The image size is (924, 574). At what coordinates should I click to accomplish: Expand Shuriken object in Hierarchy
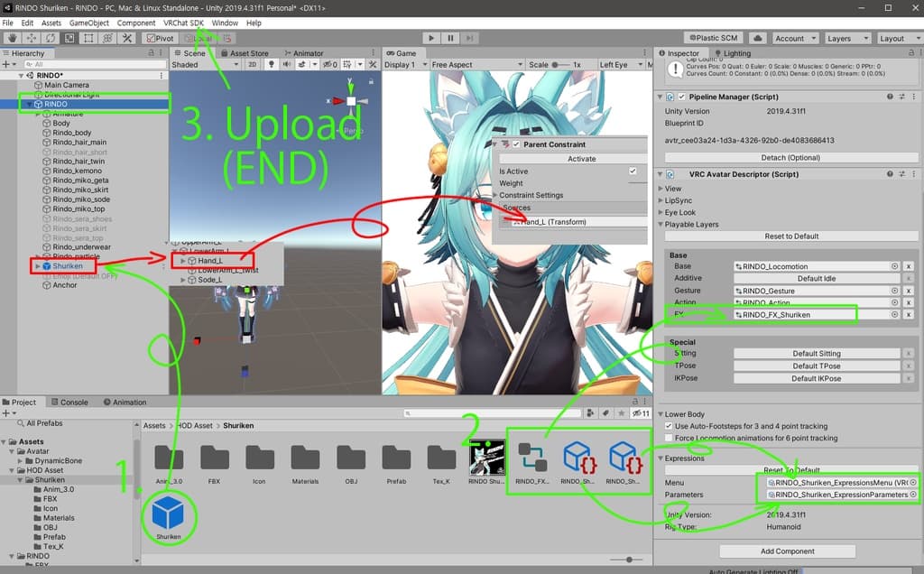[38, 266]
